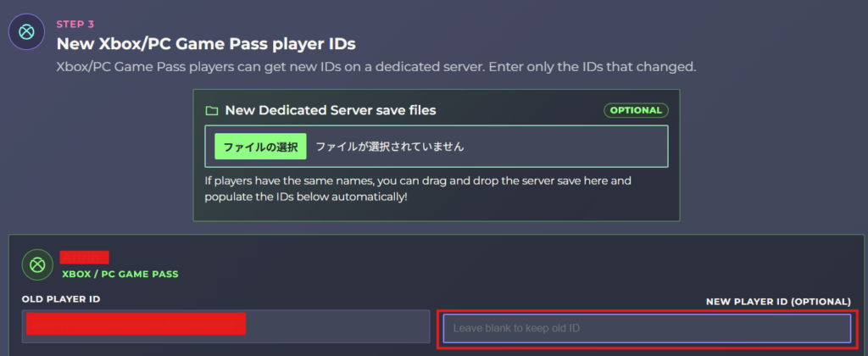Click the ファイルが選択されていません status text

(390, 147)
